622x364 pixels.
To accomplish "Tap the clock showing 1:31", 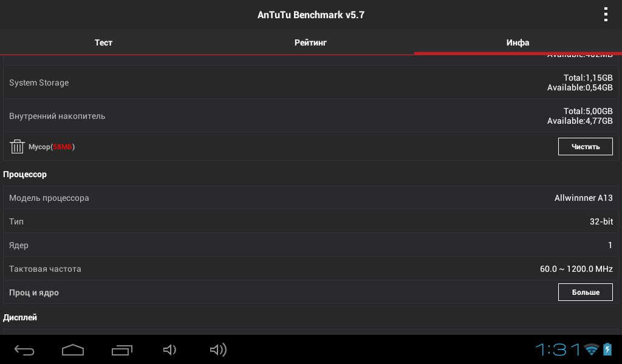I will (558, 349).
